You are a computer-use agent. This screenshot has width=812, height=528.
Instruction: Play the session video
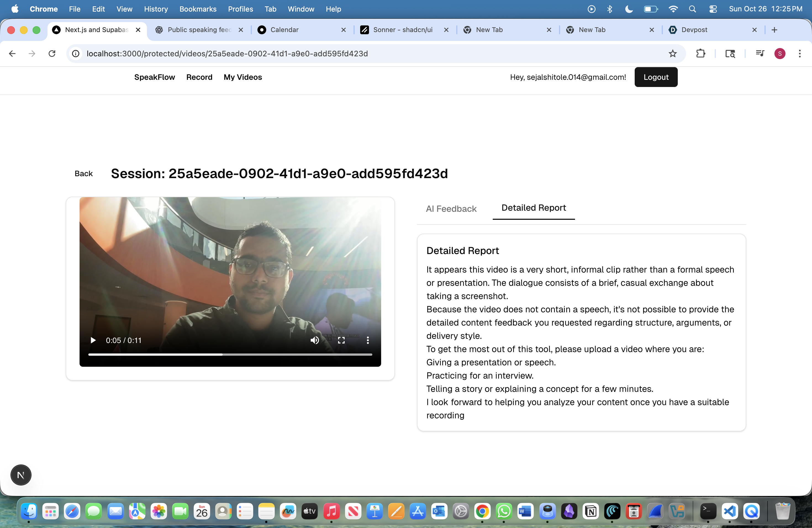click(93, 340)
